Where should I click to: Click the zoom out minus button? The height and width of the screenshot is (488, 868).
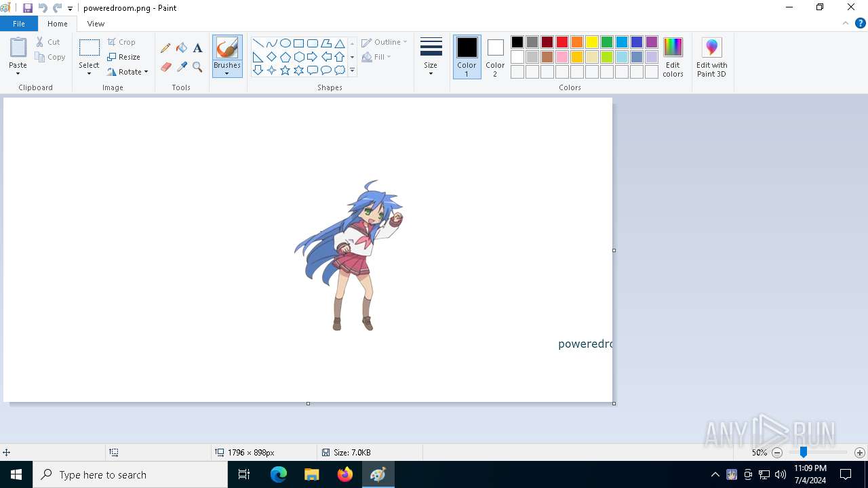pos(778,453)
